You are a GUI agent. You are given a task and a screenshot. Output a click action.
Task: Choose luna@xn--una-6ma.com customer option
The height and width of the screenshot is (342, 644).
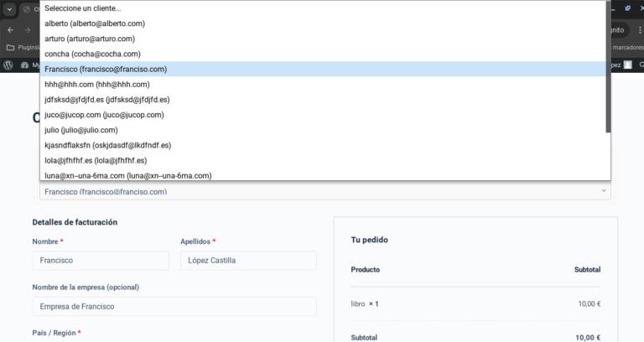click(323, 174)
